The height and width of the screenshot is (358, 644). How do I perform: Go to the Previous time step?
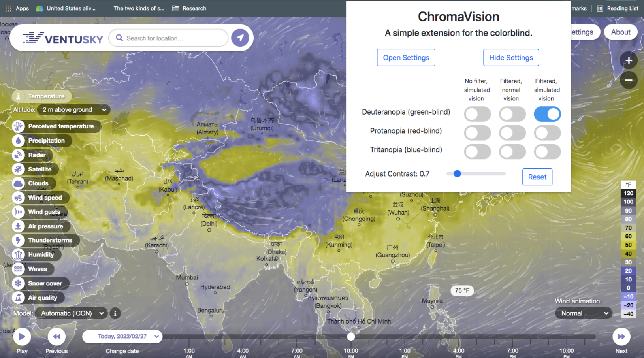point(56,337)
